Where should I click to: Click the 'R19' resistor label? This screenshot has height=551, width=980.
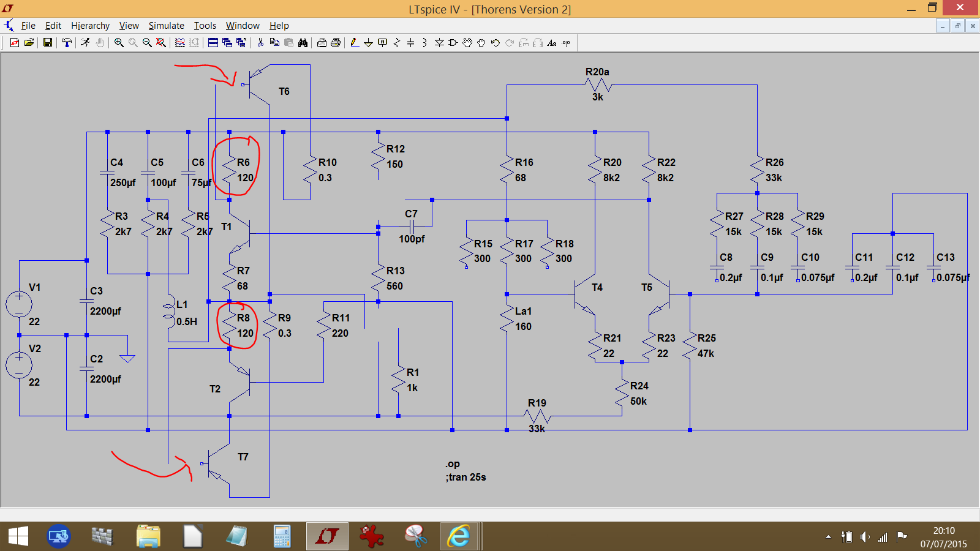537,403
